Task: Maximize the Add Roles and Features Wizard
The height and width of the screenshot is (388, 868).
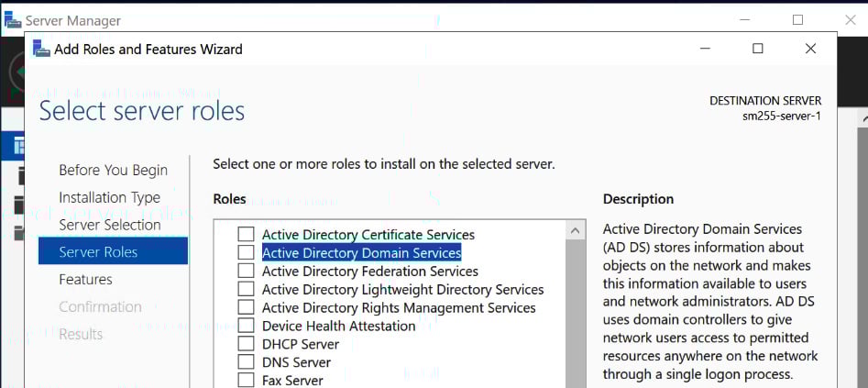Action: (x=758, y=49)
